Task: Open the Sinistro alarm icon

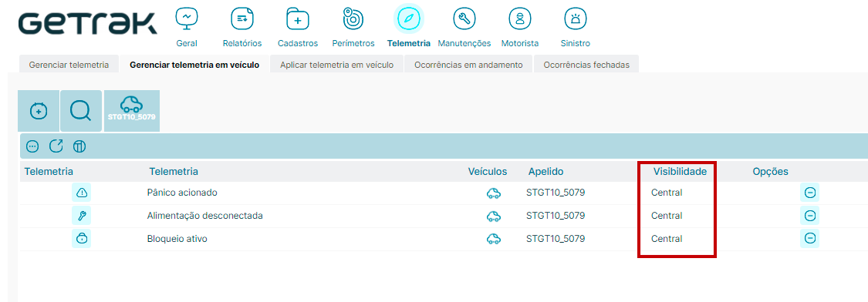Action: point(575,18)
